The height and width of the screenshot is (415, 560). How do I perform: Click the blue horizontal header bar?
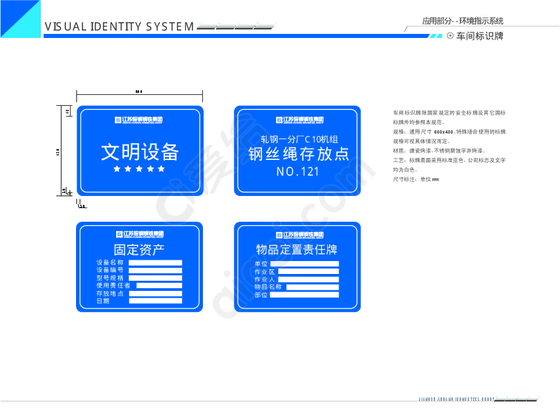tap(236, 36)
